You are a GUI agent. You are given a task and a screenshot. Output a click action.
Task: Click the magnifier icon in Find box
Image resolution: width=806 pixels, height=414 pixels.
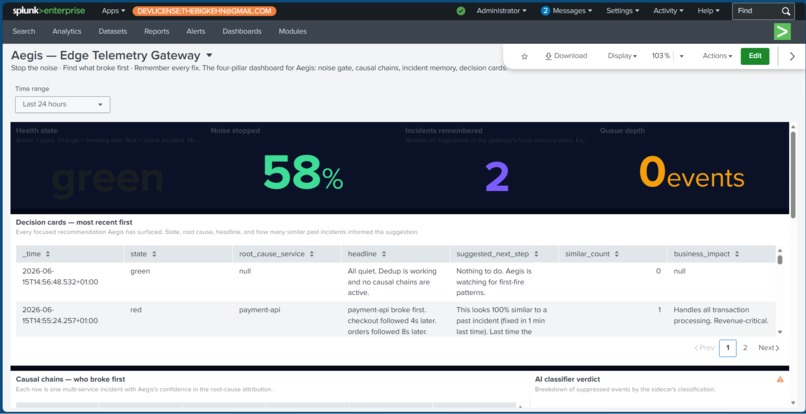click(x=786, y=11)
